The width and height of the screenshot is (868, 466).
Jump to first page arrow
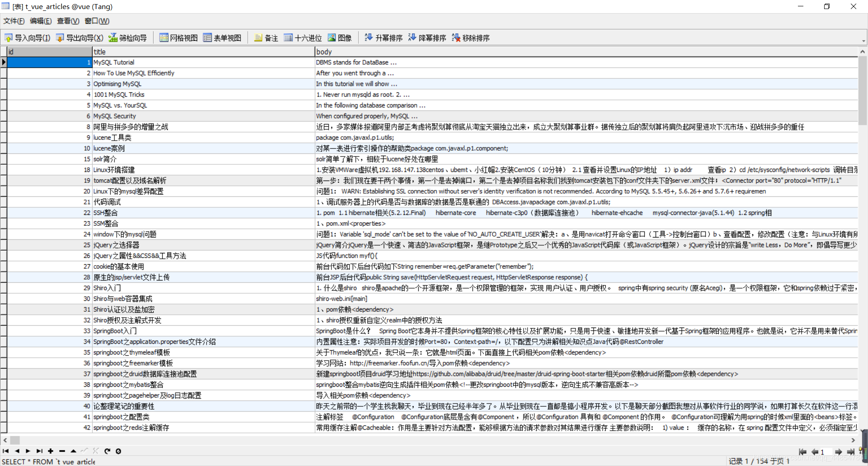click(x=803, y=452)
